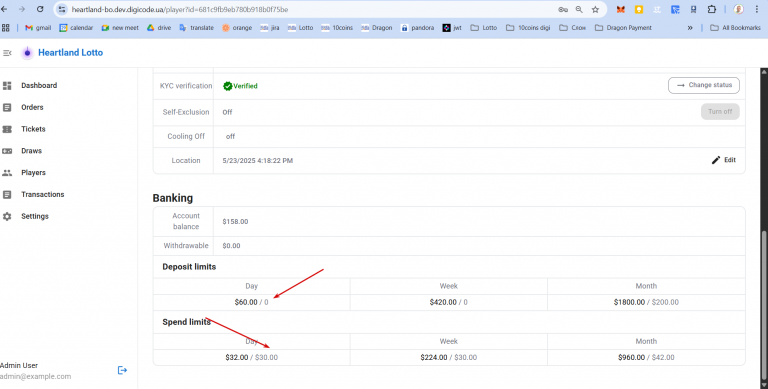Click the Change status button
768x389 pixels.
tap(704, 85)
